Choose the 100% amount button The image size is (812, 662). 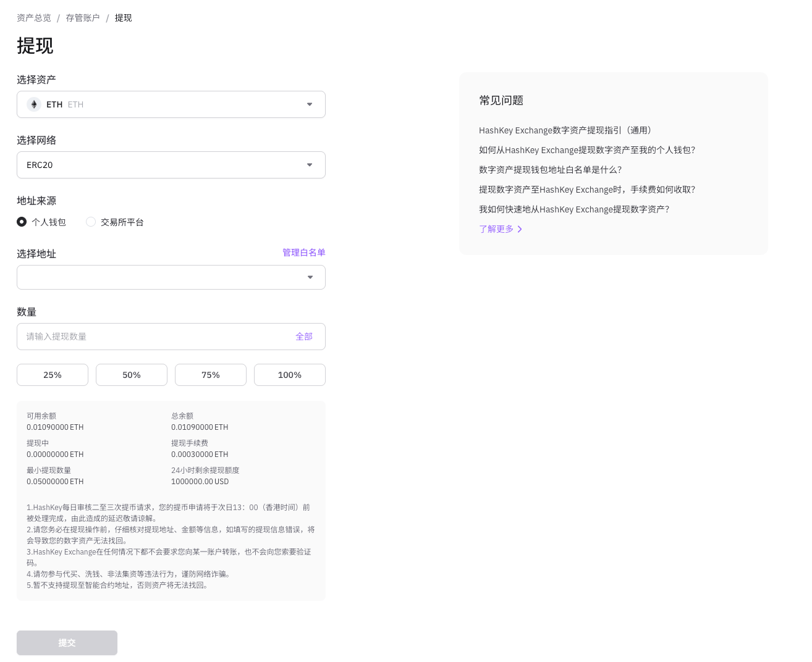[x=290, y=375]
